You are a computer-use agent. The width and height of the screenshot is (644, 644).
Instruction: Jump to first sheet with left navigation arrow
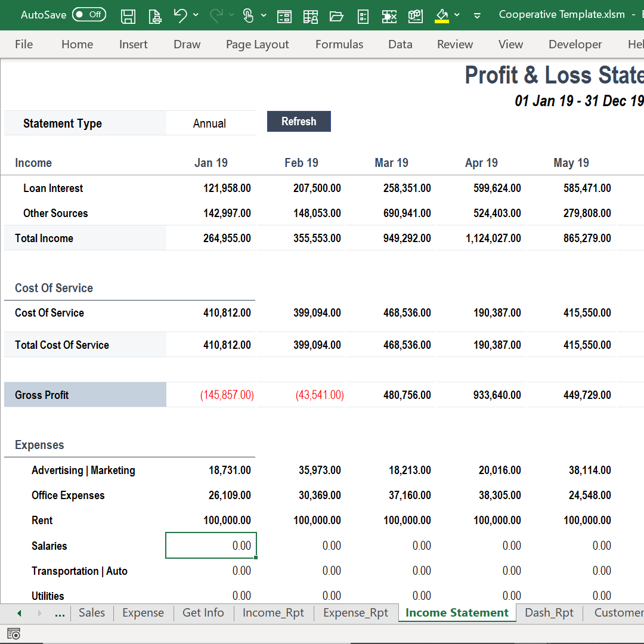click(x=18, y=613)
